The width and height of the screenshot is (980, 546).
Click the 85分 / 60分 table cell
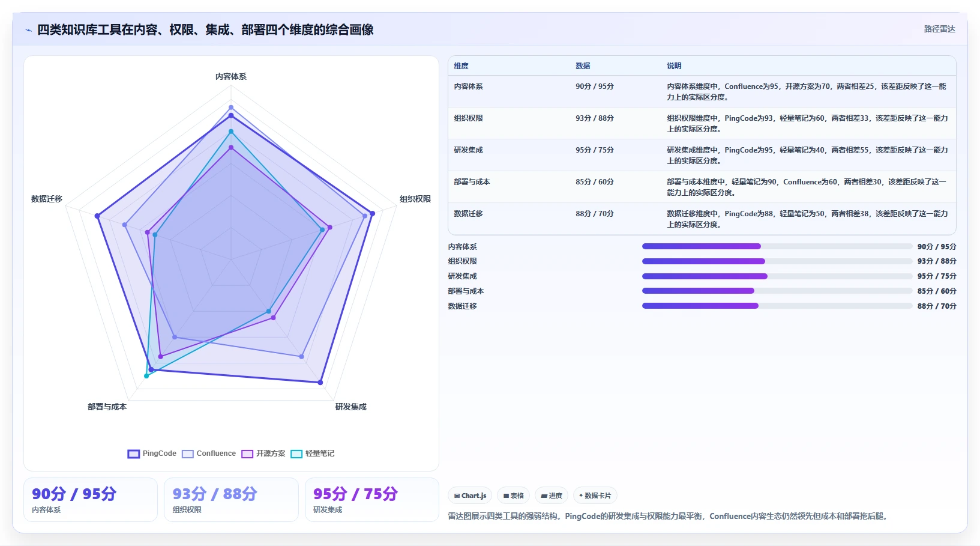click(x=595, y=182)
